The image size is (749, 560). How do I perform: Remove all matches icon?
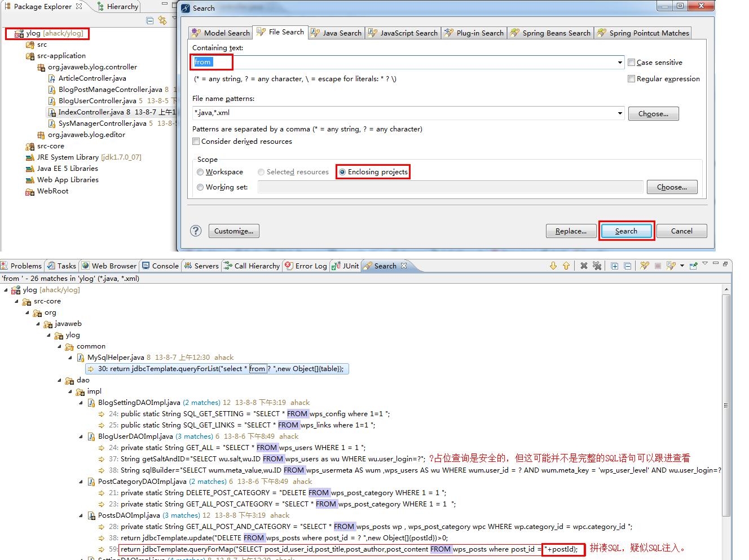(597, 266)
